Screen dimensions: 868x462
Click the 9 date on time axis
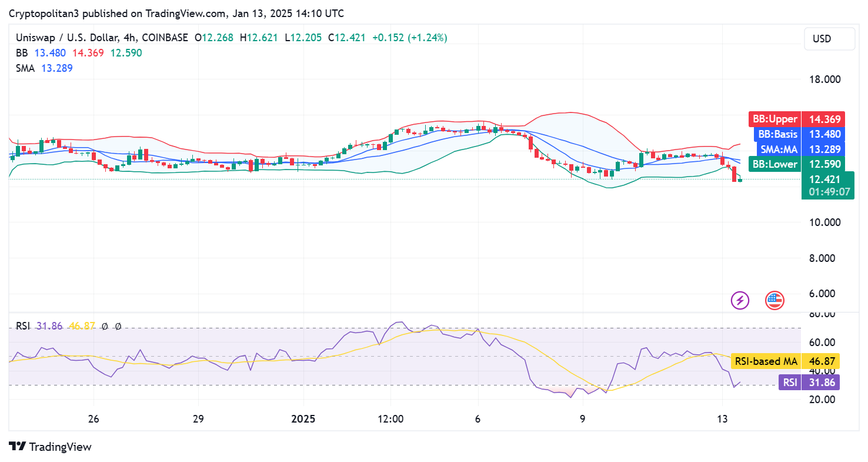click(x=582, y=419)
